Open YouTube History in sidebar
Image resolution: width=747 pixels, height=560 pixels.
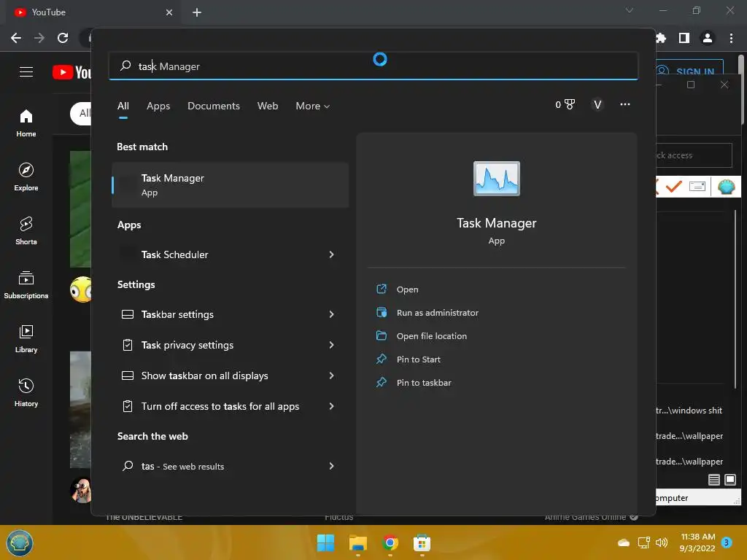tap(26, 392)
